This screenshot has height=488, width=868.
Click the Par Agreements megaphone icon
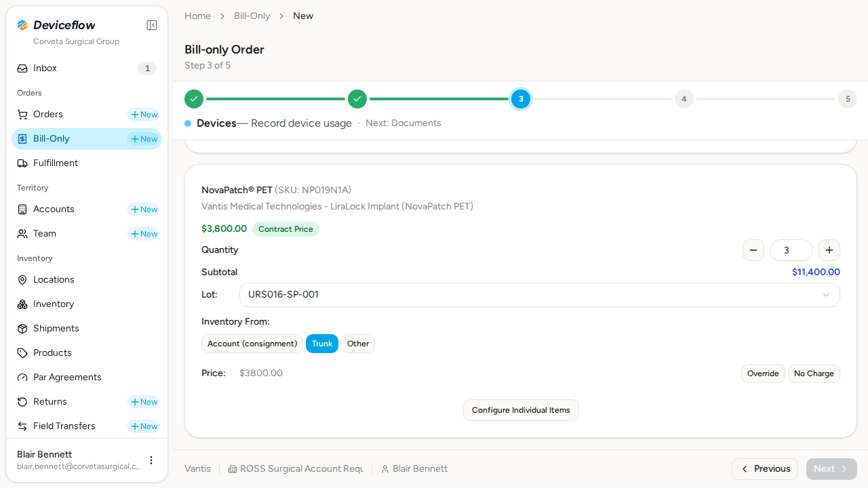tap(22, 378)
